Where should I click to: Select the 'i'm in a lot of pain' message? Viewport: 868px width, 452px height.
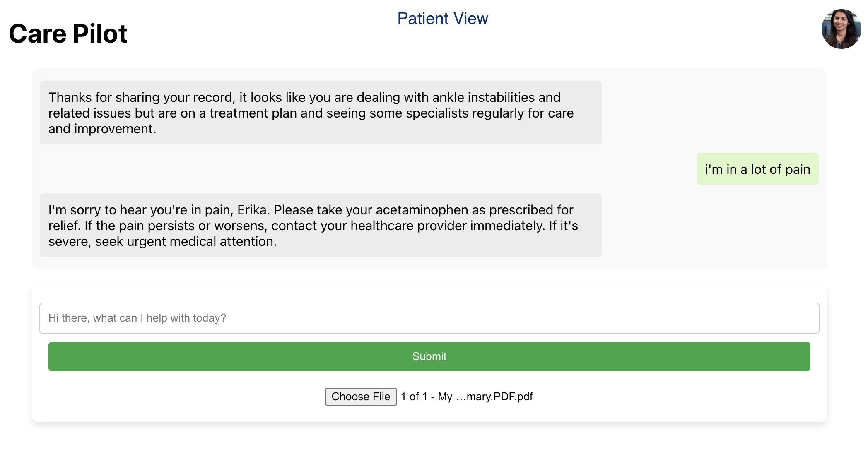(x=757, y=169)
